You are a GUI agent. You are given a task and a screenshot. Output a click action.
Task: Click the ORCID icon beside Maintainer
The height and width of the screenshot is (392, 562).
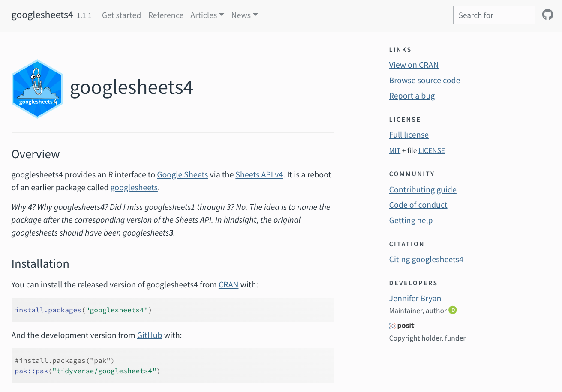tap(453, 310)
